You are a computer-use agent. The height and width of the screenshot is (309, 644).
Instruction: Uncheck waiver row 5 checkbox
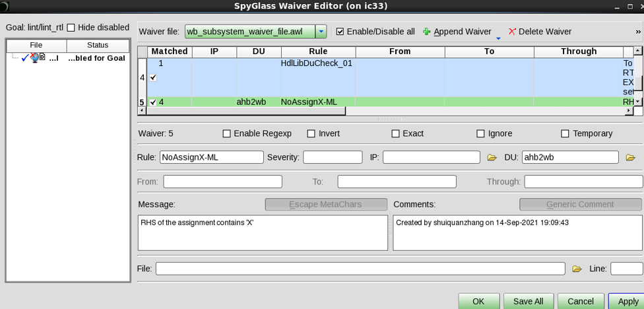153,102
